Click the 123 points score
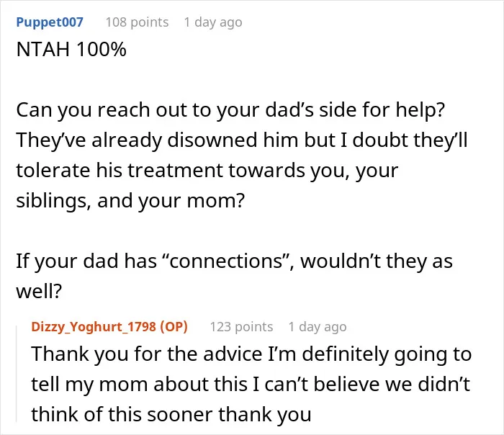 (241, 327)
